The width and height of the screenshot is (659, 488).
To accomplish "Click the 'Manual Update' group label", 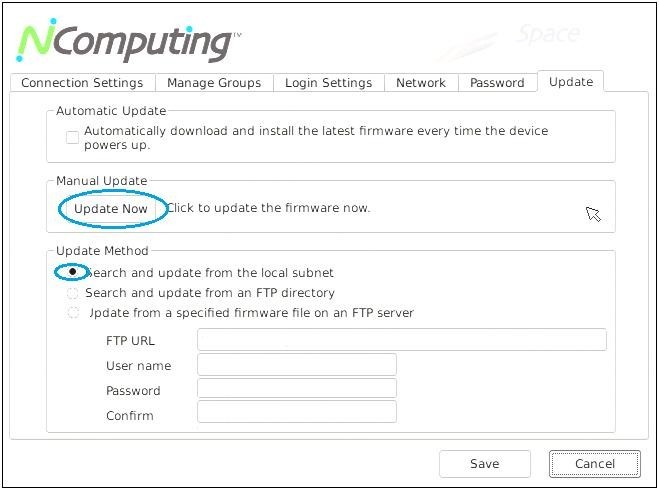I will (102, 181).
